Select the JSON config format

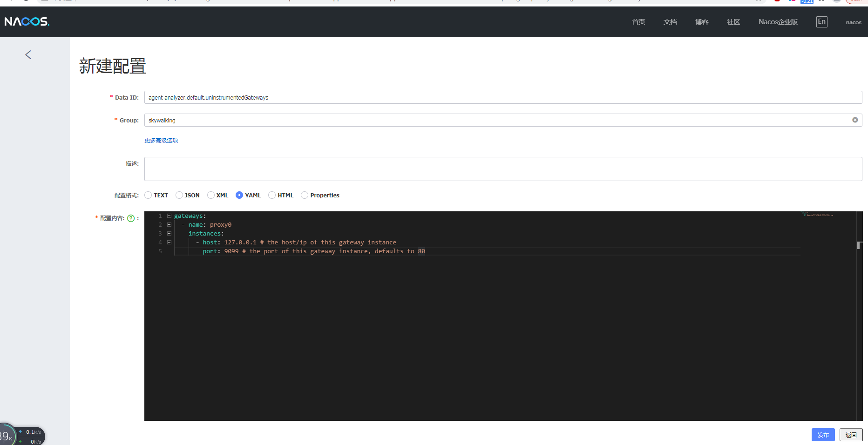point(180,195)
